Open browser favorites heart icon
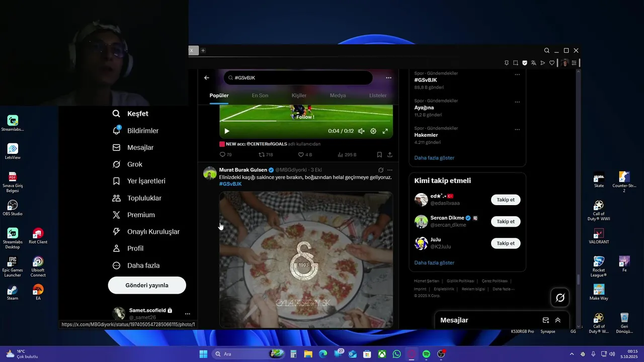This screenshot has height=362, width=644. 552,63
